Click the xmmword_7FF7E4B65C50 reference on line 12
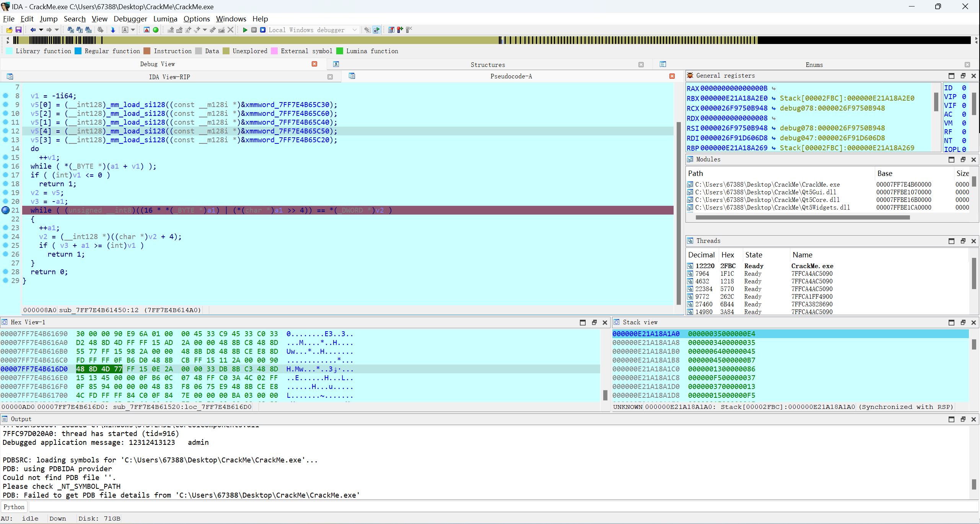Viewport: 980px width, 524px height. tap(288, 131)
